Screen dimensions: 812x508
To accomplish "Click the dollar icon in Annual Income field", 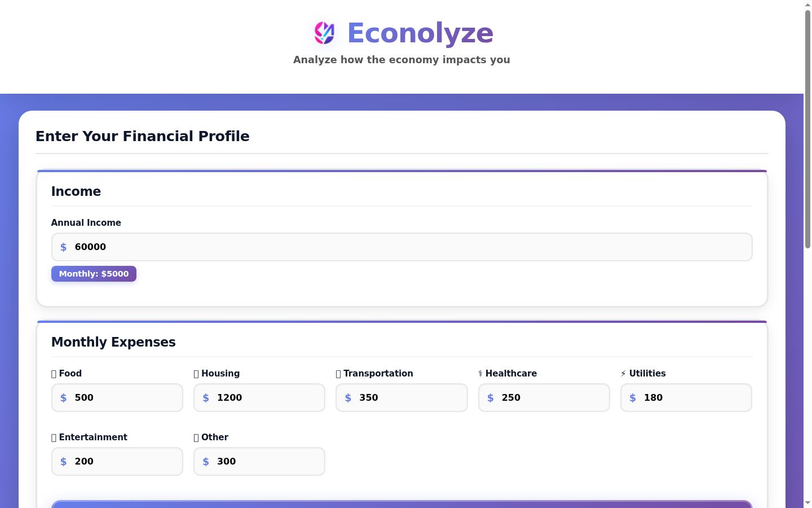I will pyautogui.click(x=64, y=247).
